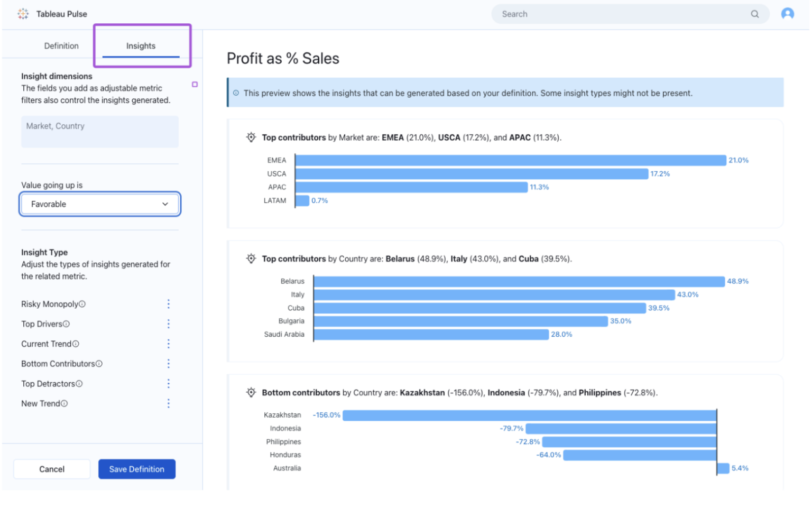Viewport: 812px width, 508px height.
Task: Click the Tableau Pulse logo icon
Action: [22, 14]
